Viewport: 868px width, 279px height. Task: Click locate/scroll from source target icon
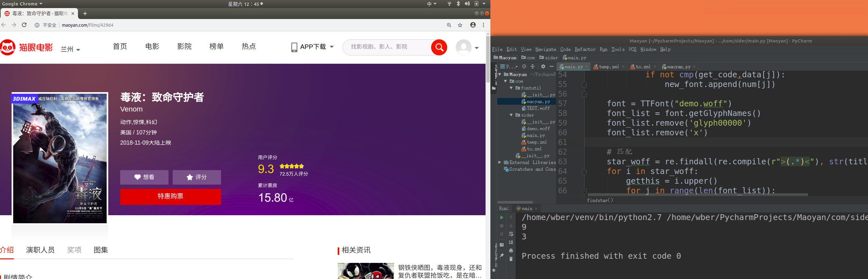(524, 66)
